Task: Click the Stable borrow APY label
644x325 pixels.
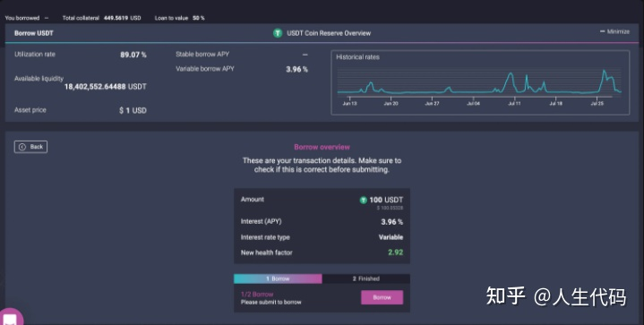Action: point(202,54)
